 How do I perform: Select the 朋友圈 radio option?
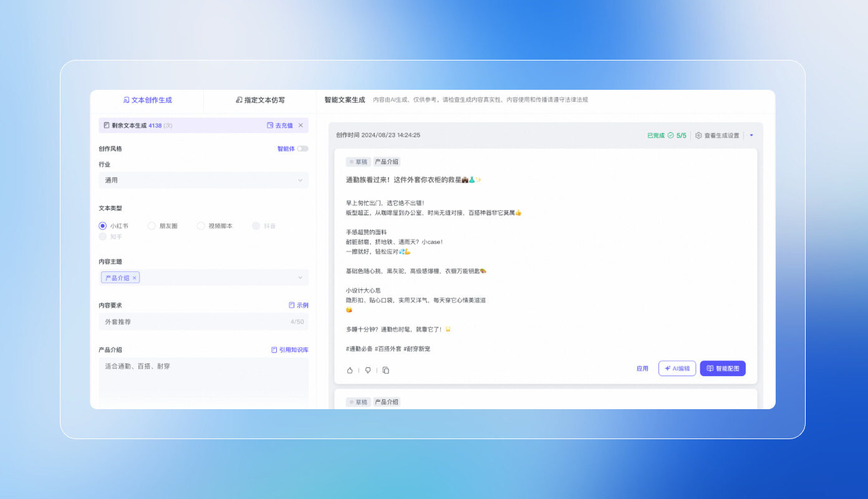163,226
